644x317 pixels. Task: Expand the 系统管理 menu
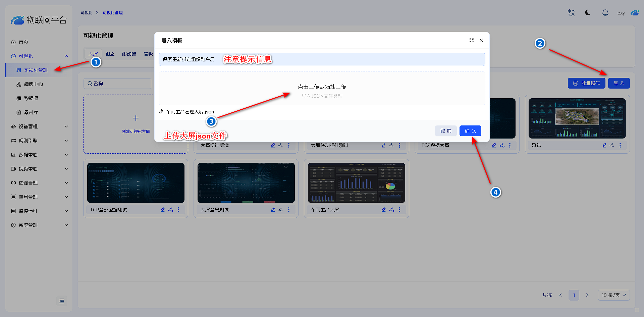pyautogui.click(x=39, y=225)
